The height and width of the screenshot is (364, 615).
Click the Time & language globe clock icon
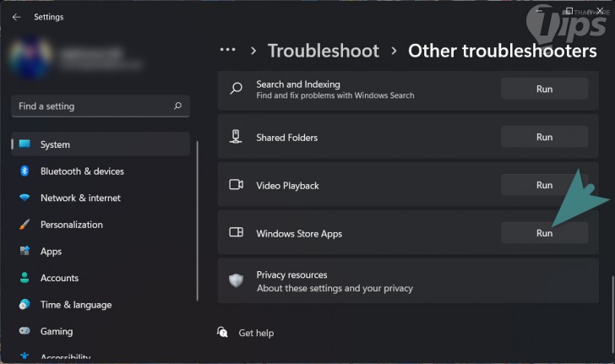(24, 304)
